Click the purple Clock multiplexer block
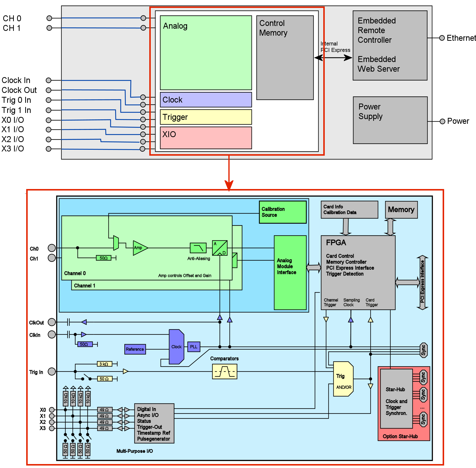 click(176, 347)
